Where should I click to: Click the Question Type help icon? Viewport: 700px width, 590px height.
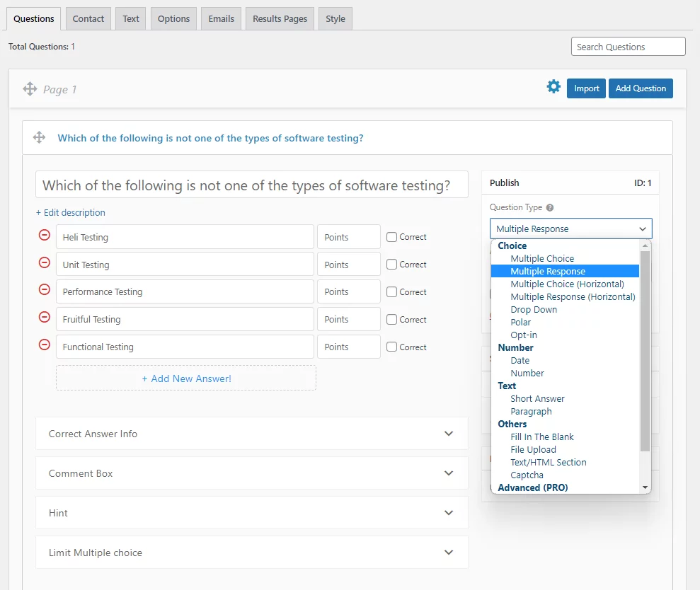tap(550, 207)
